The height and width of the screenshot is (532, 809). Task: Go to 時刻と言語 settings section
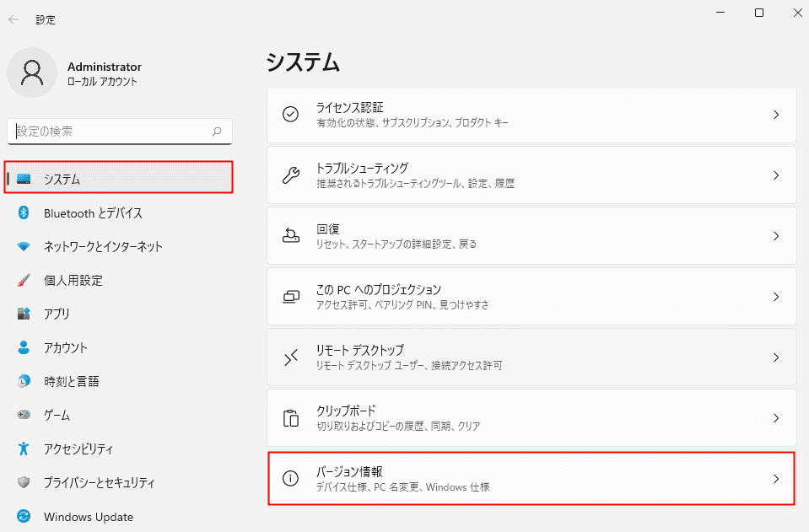pyautogui.click(x=71, y=381)
